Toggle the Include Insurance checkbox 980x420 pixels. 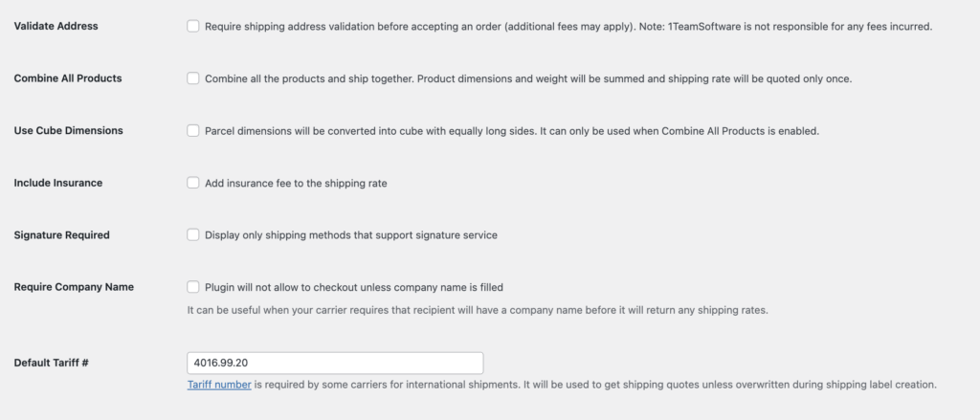(193, 183)
